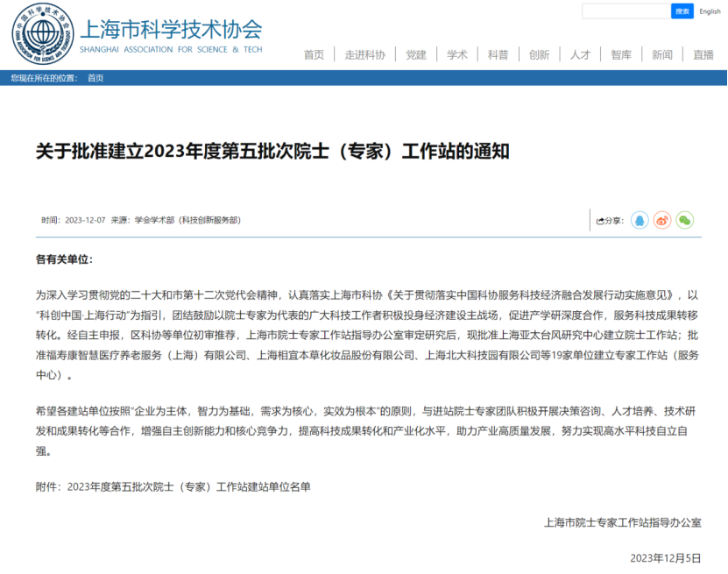This screenshot has height=574, width=728.
Task: Open the 党建 navigation menu item
Action: (416, 55)
